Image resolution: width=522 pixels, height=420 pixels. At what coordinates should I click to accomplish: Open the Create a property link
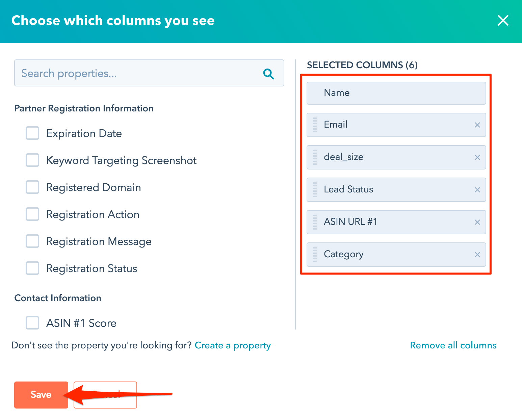233,345
